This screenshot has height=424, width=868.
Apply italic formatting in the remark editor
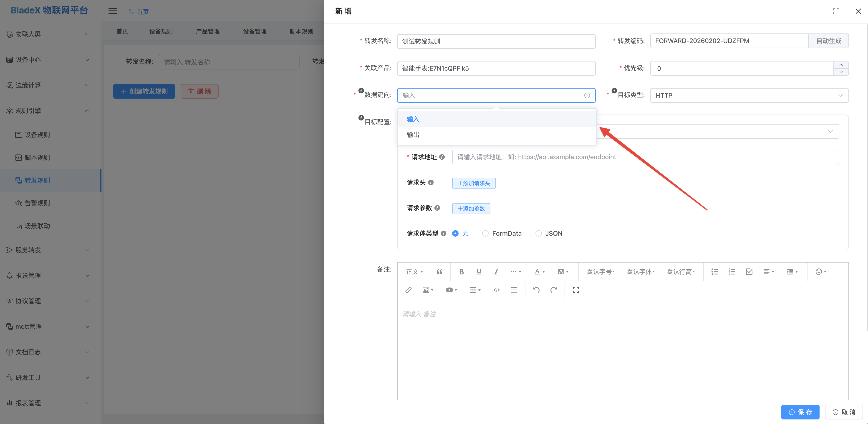pos(496,271)
